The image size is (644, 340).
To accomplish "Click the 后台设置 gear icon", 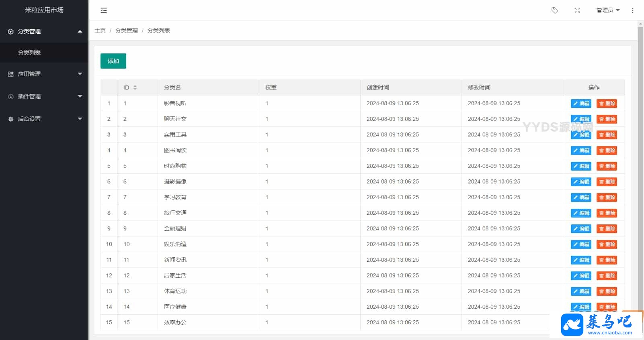I will [11, 119].
